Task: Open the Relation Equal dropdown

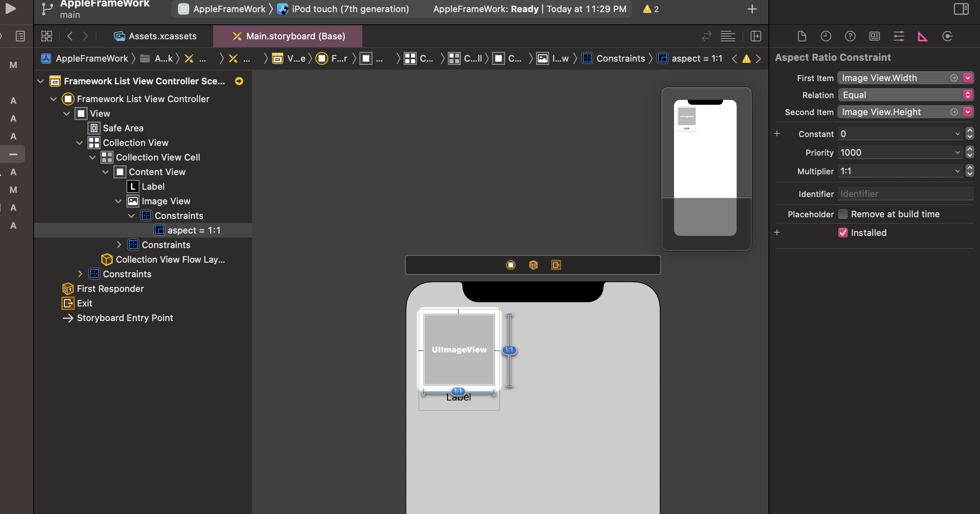Action: (x=905, y=95)
